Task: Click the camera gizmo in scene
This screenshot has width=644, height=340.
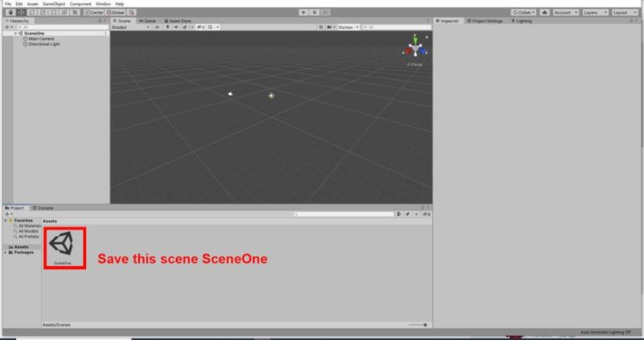Action: pyautogui.click(x=230, y=93)
